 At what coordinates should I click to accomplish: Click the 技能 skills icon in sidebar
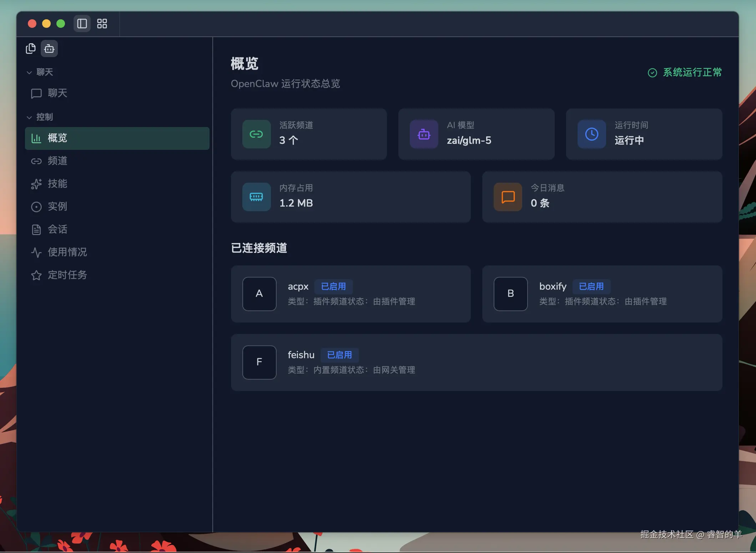(37, 184)
